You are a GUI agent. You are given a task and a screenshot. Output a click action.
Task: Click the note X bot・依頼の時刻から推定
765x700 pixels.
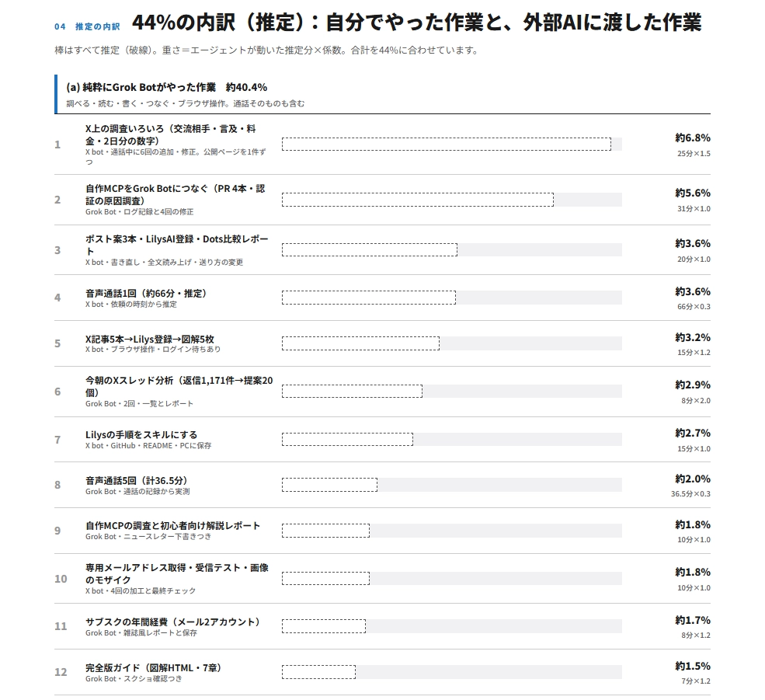131,304
